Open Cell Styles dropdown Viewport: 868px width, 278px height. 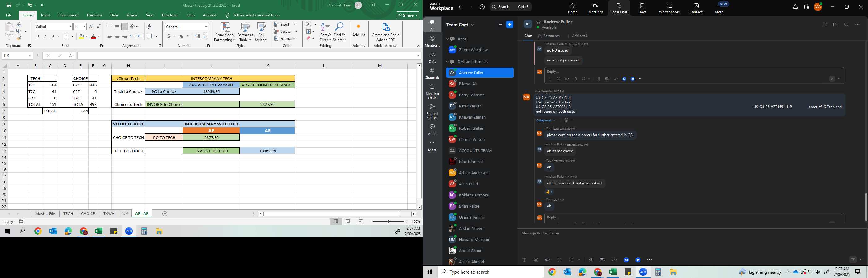coord(261,32)
